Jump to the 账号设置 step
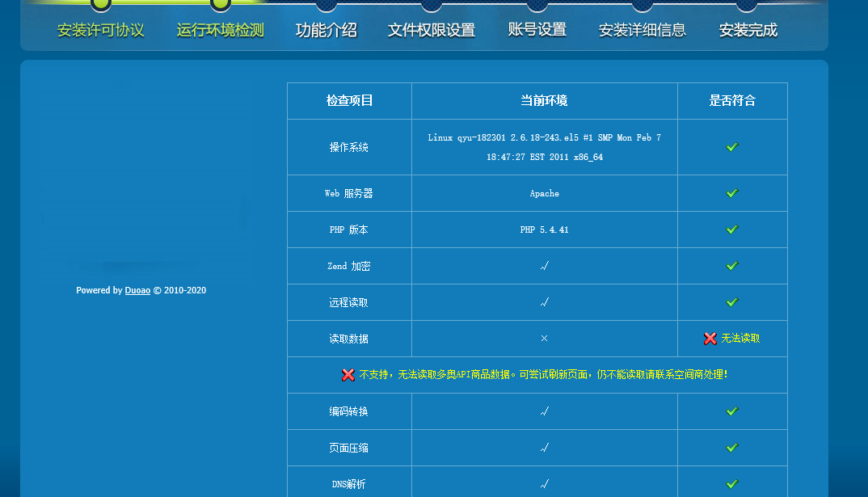Image resolution: width=868 pixels, height=497 pixels. 537,30
